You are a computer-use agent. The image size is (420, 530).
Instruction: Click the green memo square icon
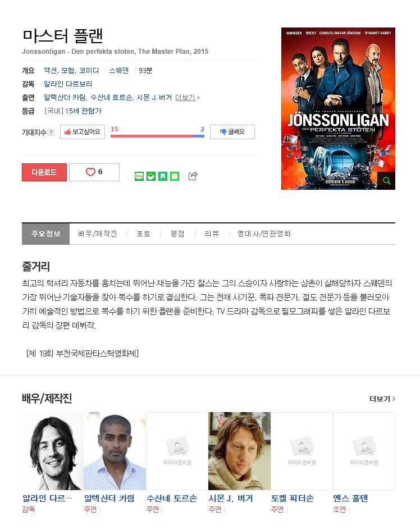(x=175, y=176)
